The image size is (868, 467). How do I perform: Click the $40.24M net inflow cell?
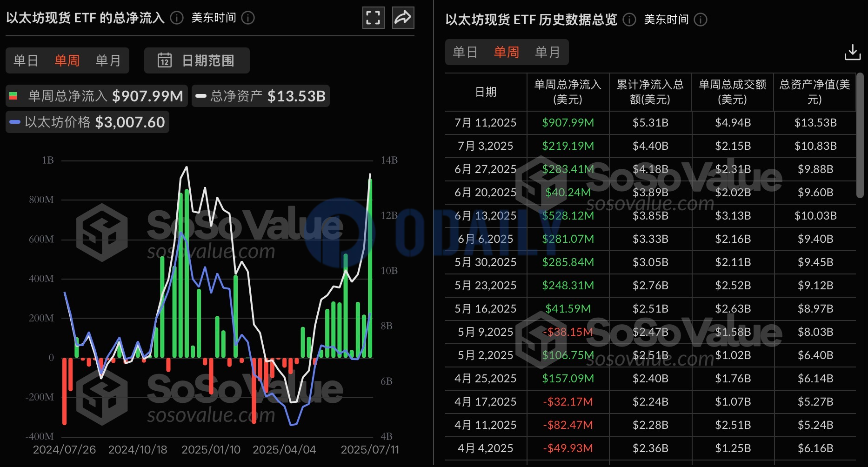coord(568,193)
